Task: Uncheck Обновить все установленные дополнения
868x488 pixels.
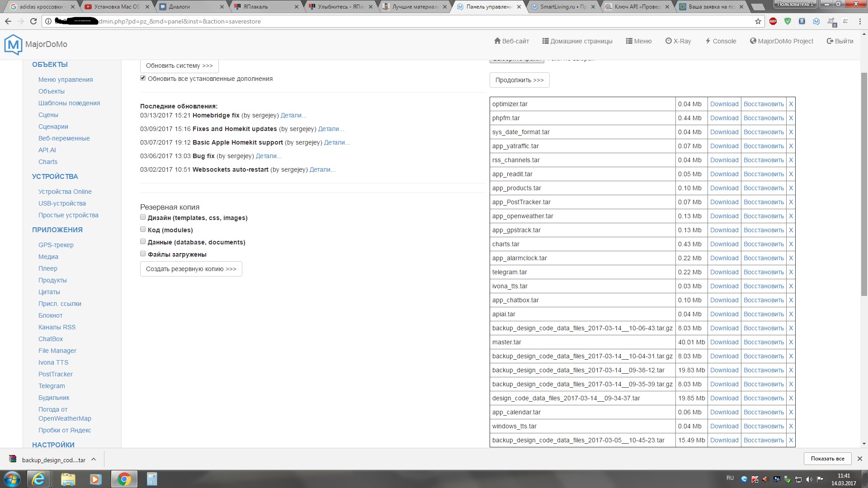Action: click(x=143, y=78)
